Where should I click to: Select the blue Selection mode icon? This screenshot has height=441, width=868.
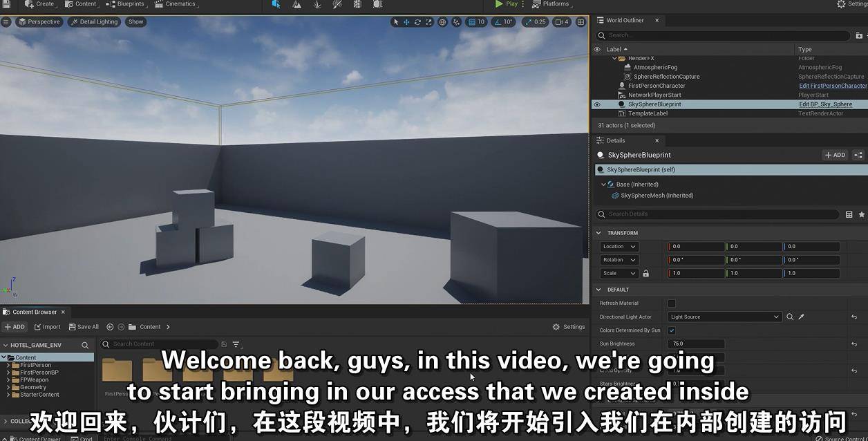(x=276, y=4)
